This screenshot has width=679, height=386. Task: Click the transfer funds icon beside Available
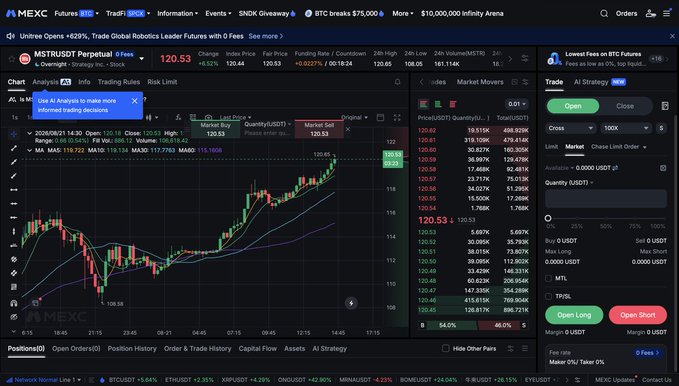click(x=615, y=168)
